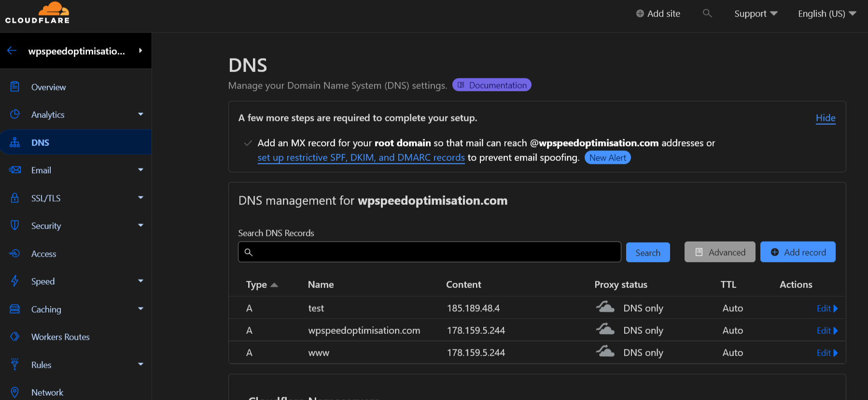
Task: Click the blue Search button
Action: (x=648, y=252)
